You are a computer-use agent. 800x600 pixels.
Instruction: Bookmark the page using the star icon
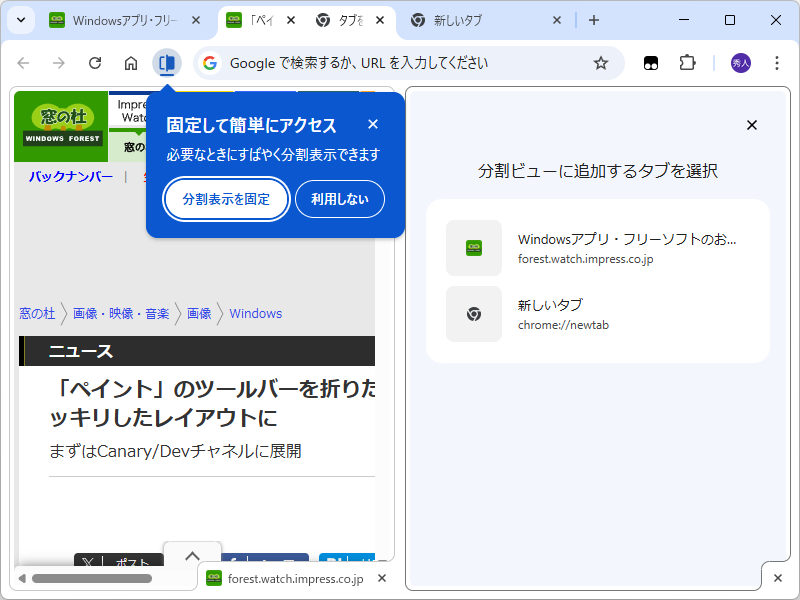coord(600,62)
